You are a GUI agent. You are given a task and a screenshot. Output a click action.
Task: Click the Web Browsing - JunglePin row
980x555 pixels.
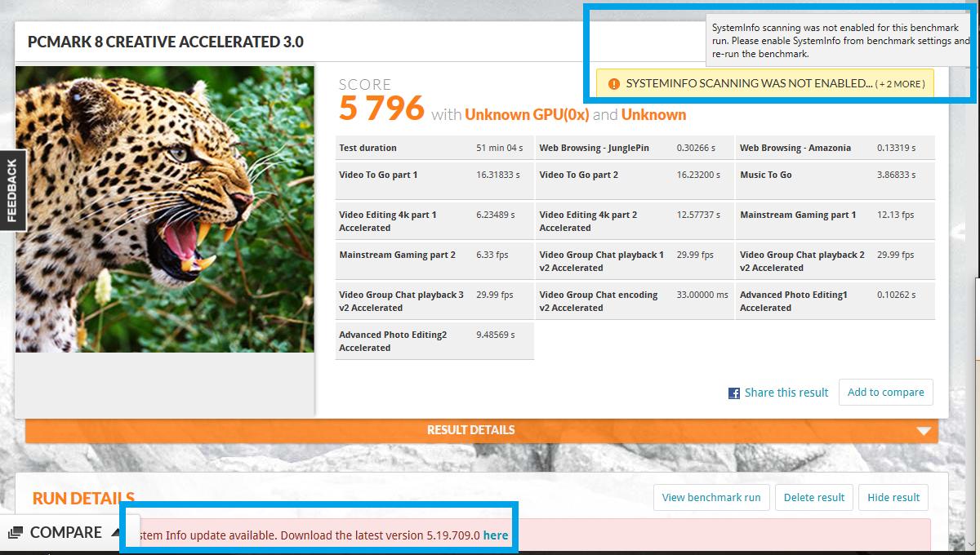(635, 148)
